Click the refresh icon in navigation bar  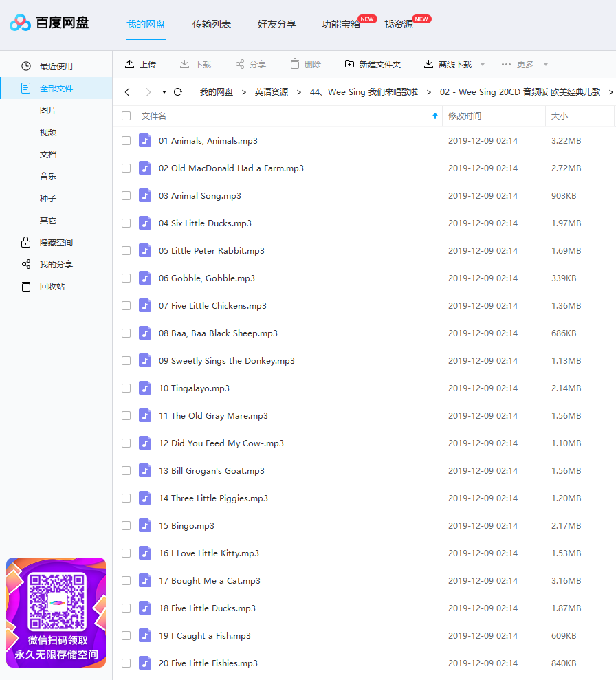coord(178,92)
